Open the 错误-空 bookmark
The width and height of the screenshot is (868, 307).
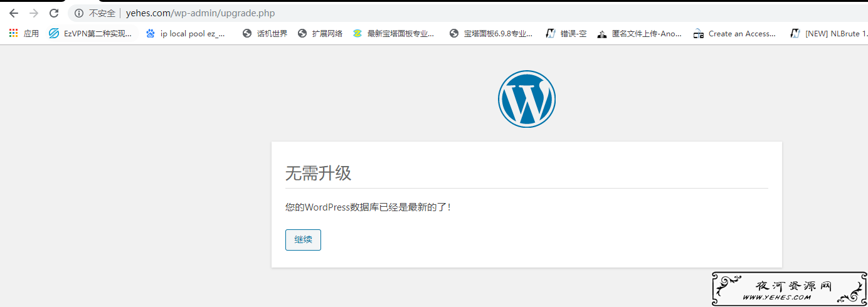tap(566, 34)
